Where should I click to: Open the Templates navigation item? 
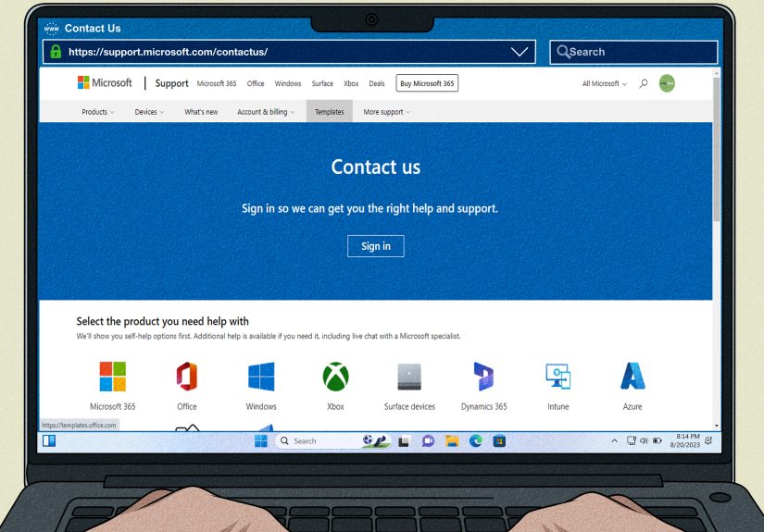pyautogui.click(x=330, y=112)
